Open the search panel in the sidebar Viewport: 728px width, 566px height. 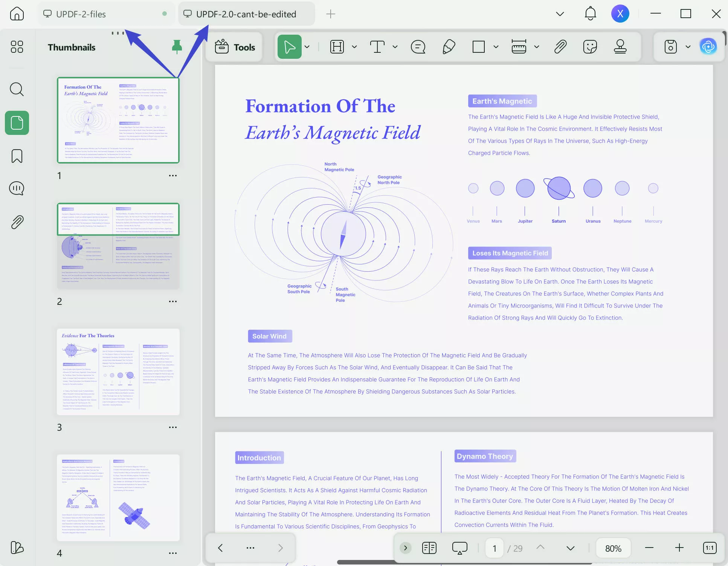[17, 89]
